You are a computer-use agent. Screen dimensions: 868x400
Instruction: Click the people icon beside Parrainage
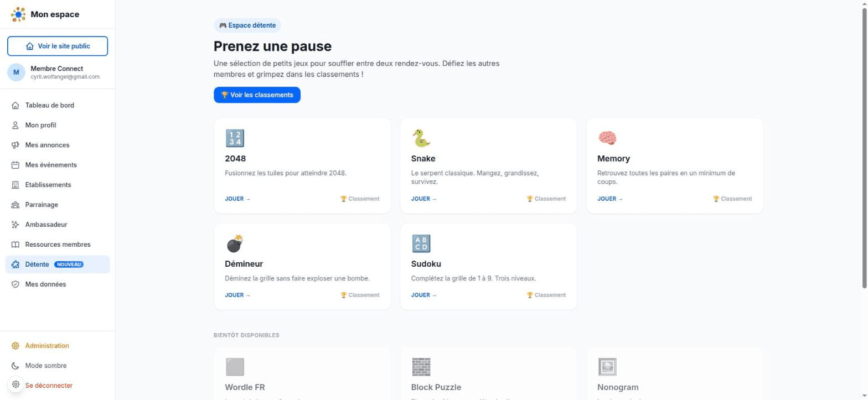point(15,205)
